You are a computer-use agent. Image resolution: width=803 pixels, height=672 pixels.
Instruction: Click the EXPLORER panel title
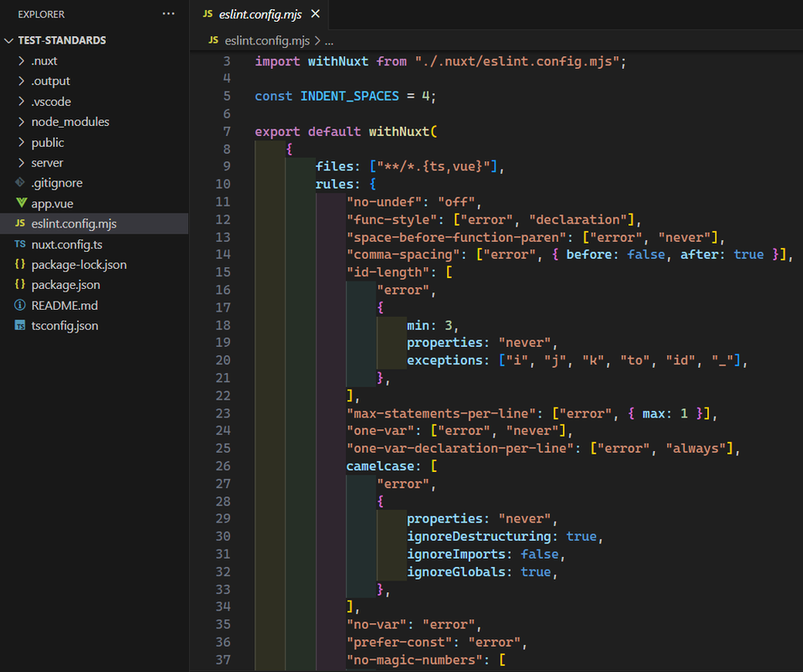(x=41, y=14)
